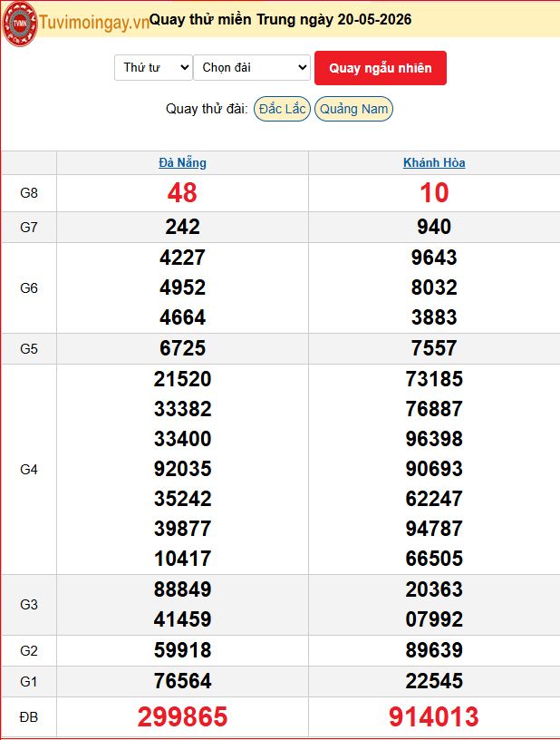
Task: Click the G6 number 4227
Action: (x=182, y=258)
